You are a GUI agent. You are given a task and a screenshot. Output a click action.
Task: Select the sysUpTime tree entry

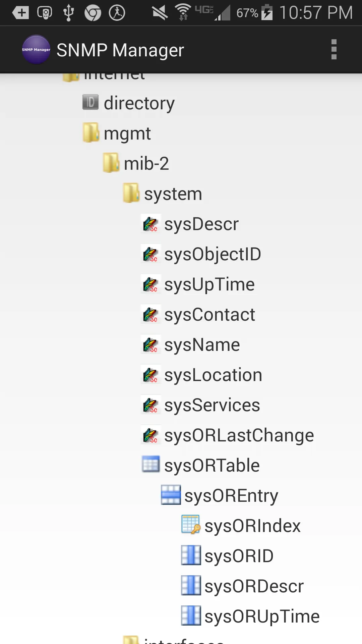pyautogui.click(x=209, y=284)
